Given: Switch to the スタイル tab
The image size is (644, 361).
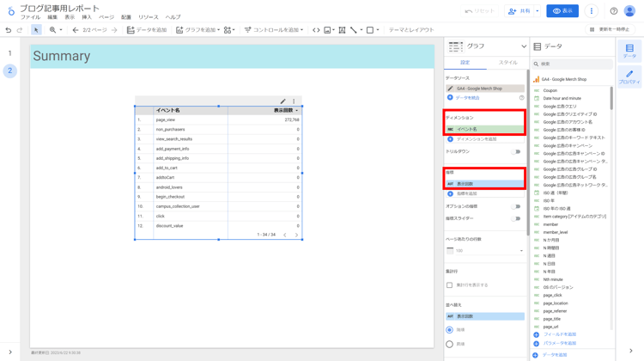Looking at the screenshot, I should 507,63.
